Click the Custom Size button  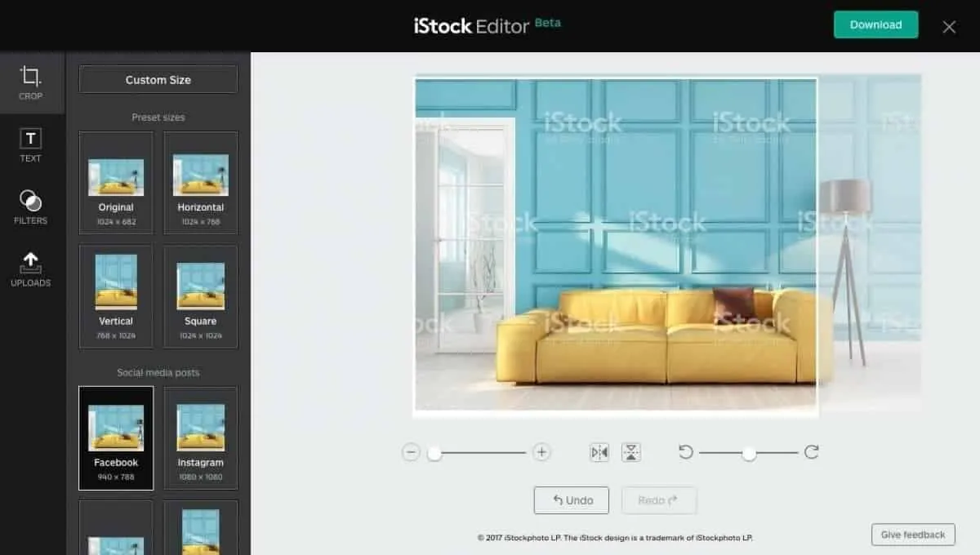click(158, 80)
